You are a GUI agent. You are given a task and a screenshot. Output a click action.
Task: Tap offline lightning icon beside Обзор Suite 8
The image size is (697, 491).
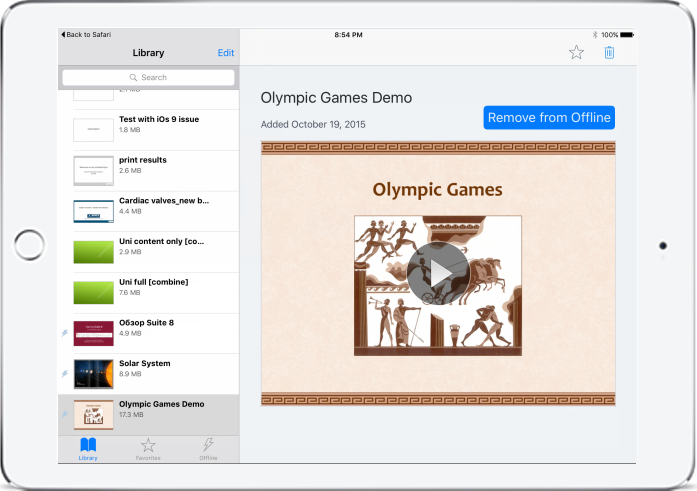tap(65, 333)
